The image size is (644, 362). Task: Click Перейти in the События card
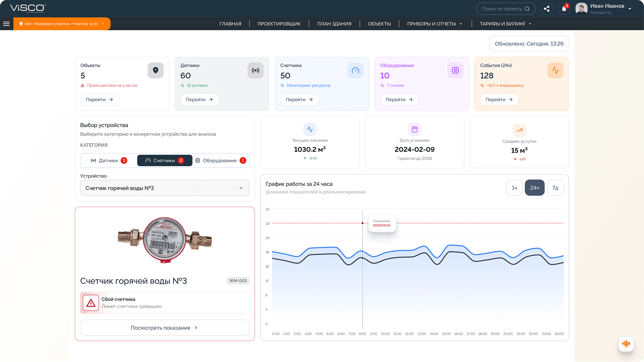(x=499, y=99)
